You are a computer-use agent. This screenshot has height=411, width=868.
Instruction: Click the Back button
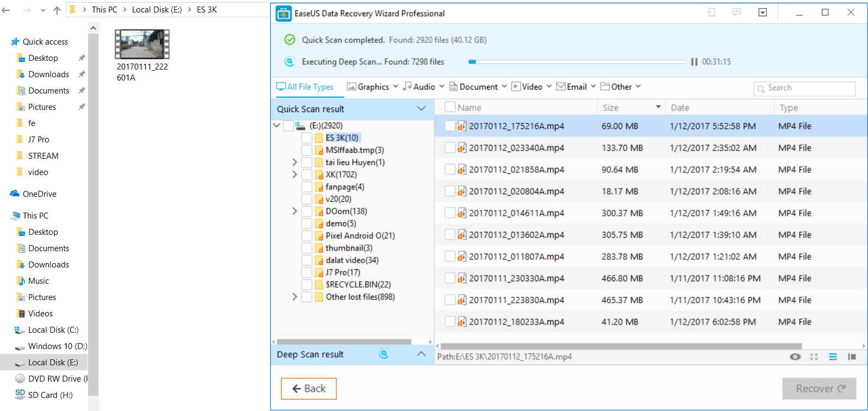[x=309, y=389]
